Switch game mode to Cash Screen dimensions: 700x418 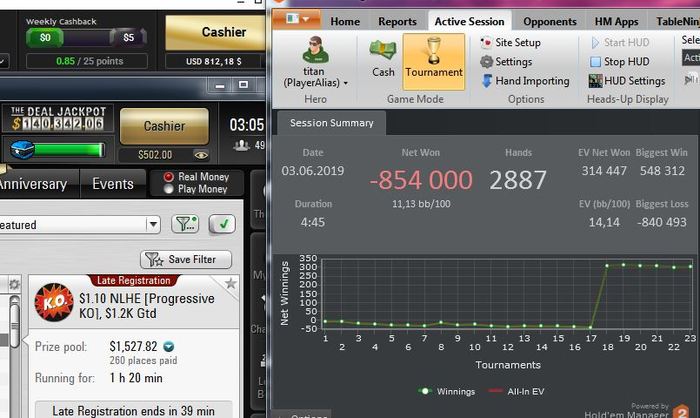(383, 59)
